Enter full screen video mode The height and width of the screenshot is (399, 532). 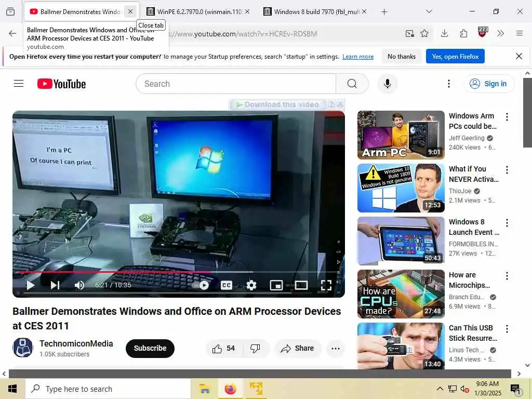(x=326, y=285)
